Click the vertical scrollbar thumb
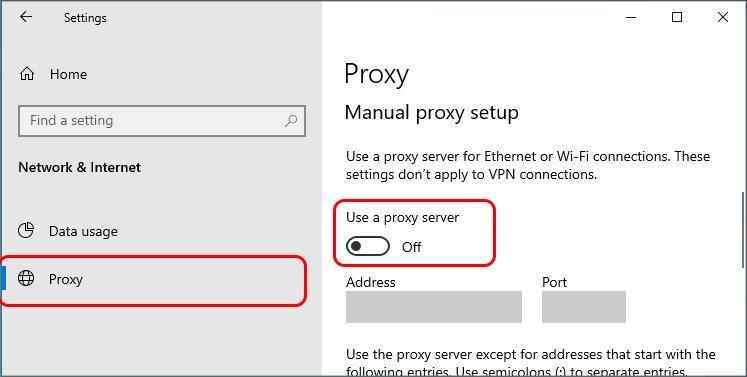The height and width of the screenshot is (377, 747). pyautogui.click(x=743, y=230)
